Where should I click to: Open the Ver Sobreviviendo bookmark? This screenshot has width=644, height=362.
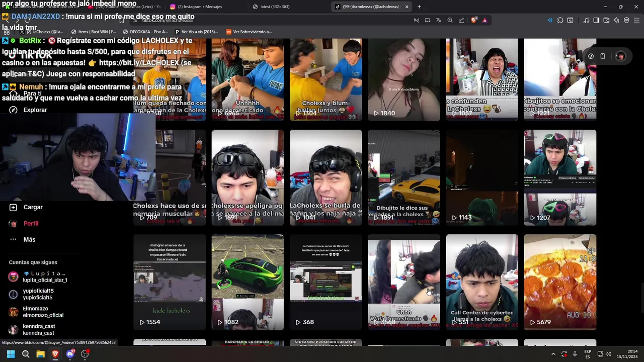(249, 32)
